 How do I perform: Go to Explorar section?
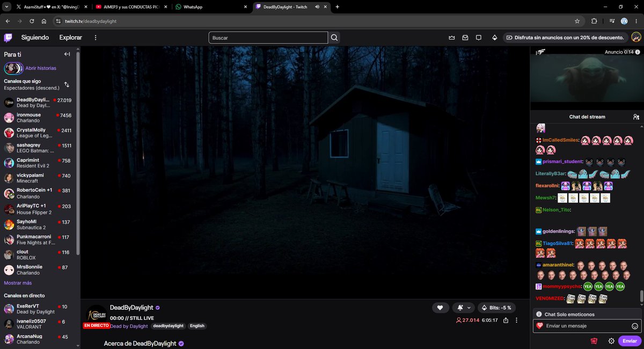click(x=71, y=38)
